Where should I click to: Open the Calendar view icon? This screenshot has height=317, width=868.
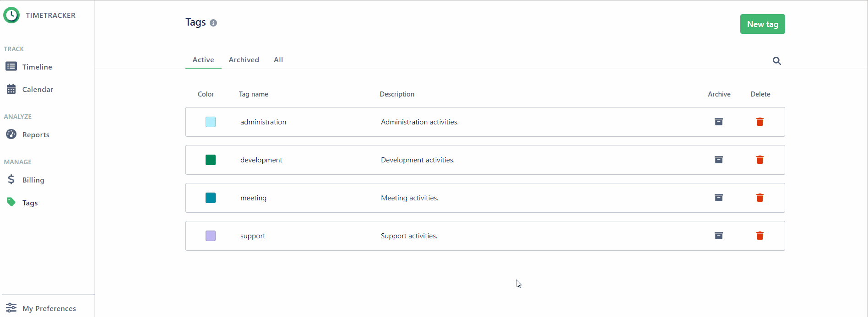tap(12, 89)
